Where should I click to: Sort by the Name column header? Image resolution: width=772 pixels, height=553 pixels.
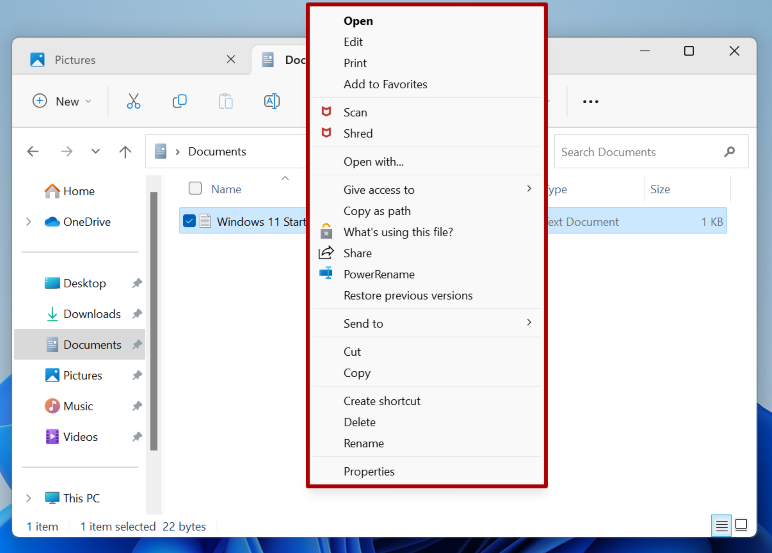226,189
